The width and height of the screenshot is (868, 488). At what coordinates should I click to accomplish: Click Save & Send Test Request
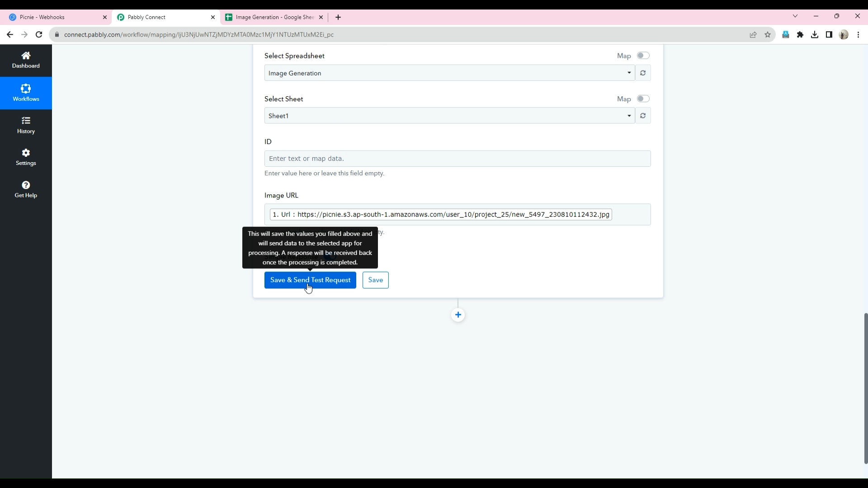(x=310, y=280)
